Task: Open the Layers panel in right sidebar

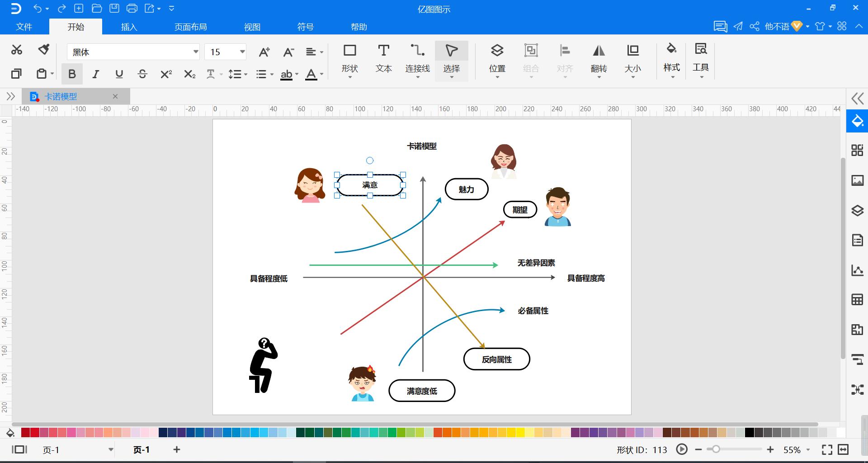Action: click(x=857, y=210)
